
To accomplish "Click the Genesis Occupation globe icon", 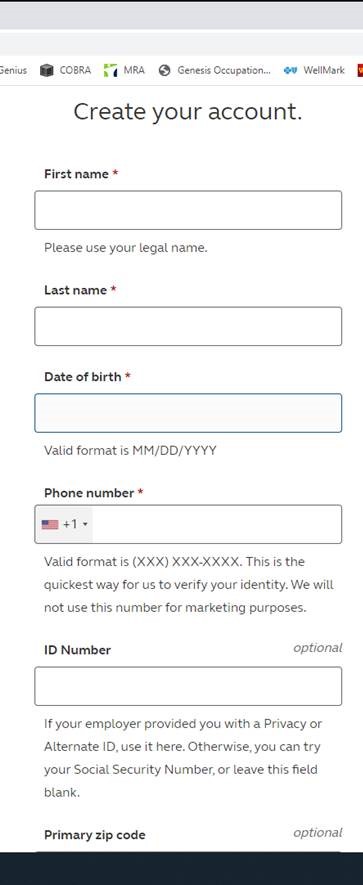I will 164,71.
